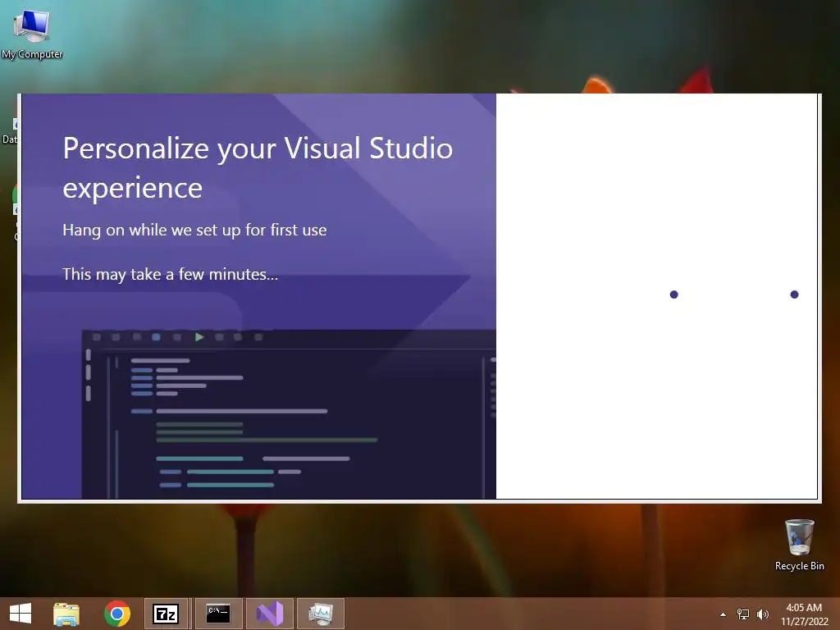Select the Visual Studio taskbar icon
Viewport: 840px width, 630px height.
(269, 614)
